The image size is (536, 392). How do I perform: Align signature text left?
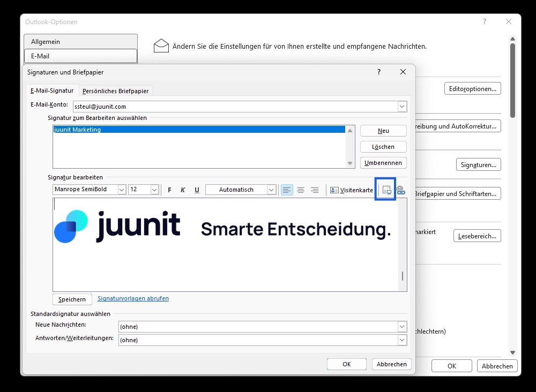click(x=287, y=190)
